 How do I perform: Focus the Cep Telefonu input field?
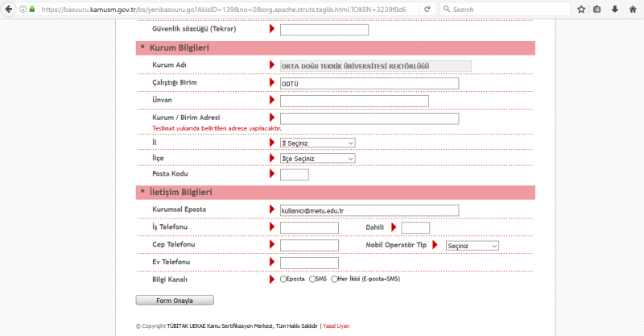point(309,246)
